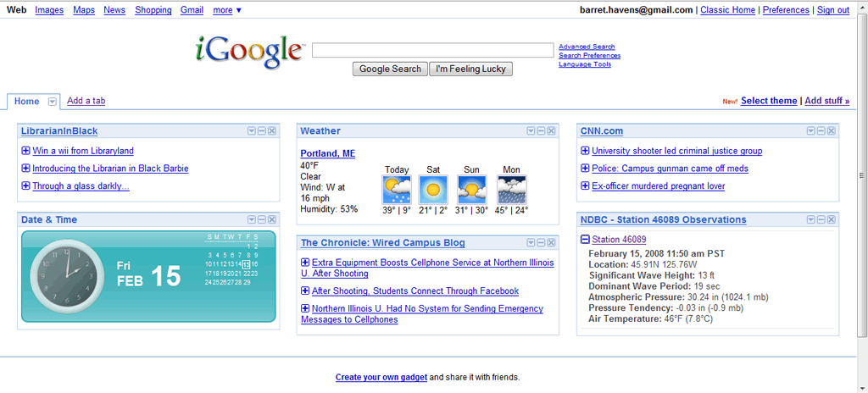
Task: Open menu dropdown of Wired Campus Blog gadget
Action: (x=531, y=243)
